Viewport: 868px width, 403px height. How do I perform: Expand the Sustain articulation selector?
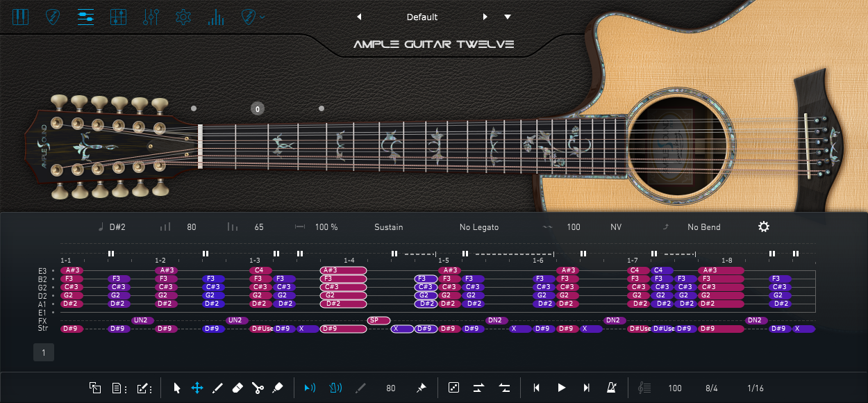tap(388, 227)
